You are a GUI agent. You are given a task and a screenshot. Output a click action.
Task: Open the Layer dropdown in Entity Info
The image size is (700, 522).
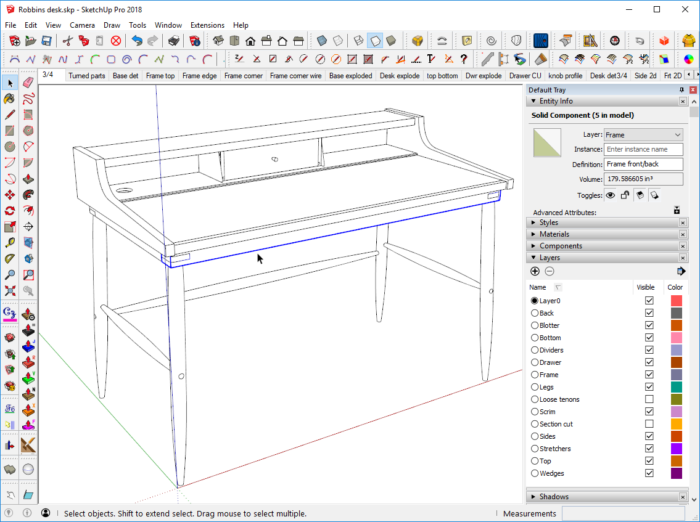[x=643, y=135]
